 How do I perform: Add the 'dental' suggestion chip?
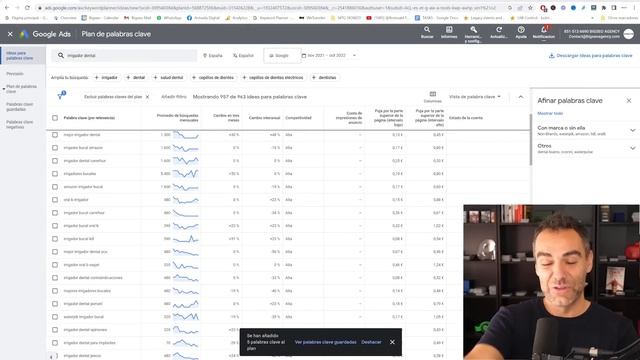[136, 78]
